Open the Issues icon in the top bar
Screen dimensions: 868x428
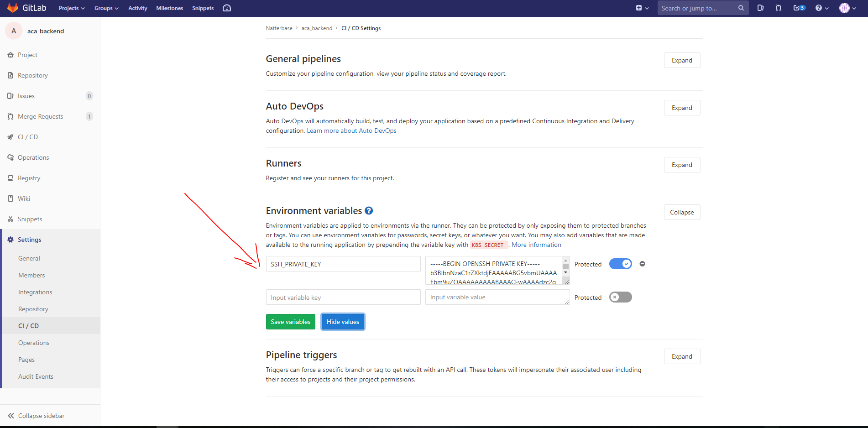pos(760,8)
